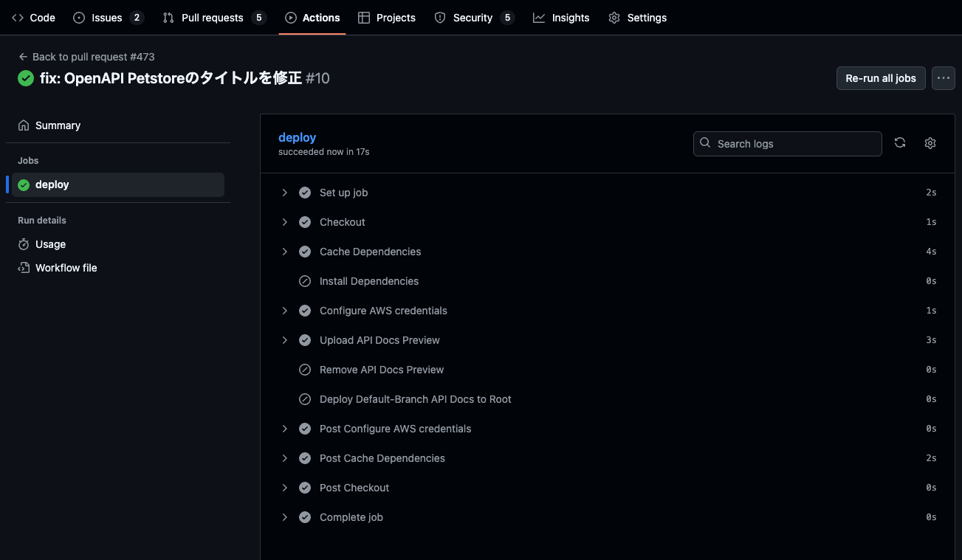Click the skipped icon for Install Dependencies

[x=305, y=281]
